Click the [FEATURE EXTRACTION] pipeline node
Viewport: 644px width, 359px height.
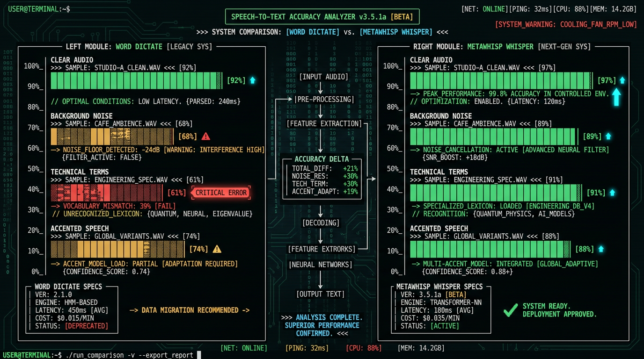coord(324,124)
